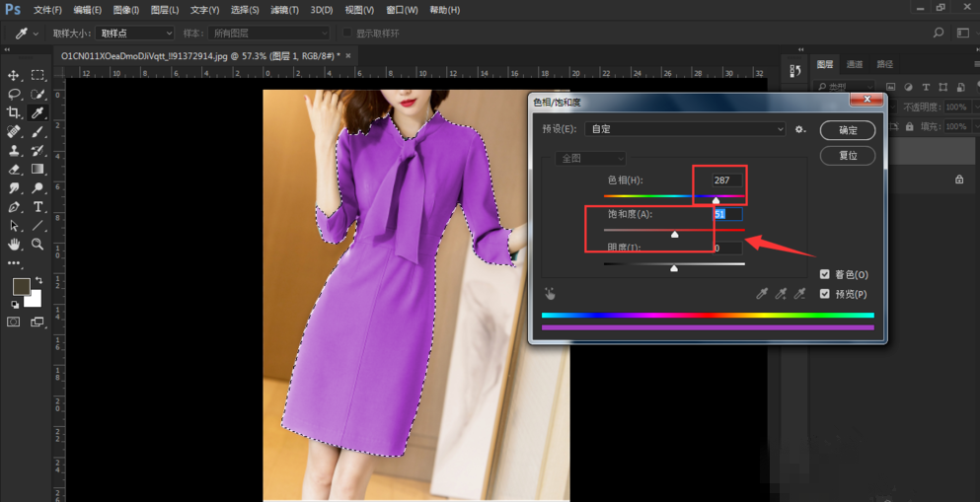Expand the 取样大小 sample size dropdown
This screenshot has width=980, height=502.
tap(136, 34)
